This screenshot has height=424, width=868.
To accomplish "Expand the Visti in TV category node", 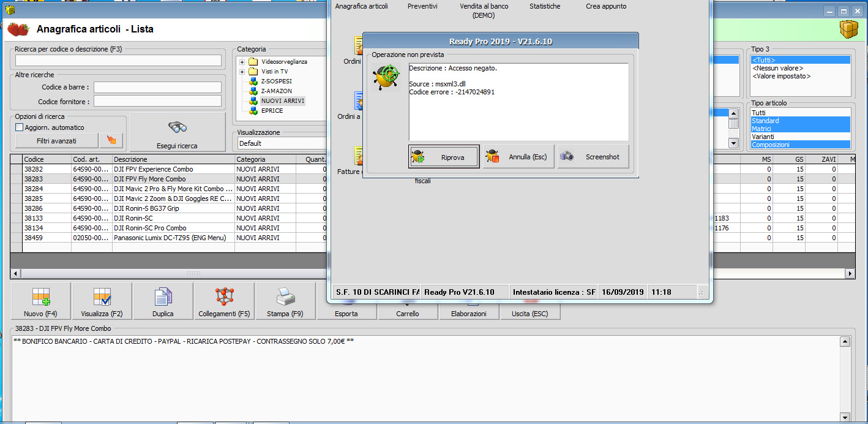I will tap(242, 72).
